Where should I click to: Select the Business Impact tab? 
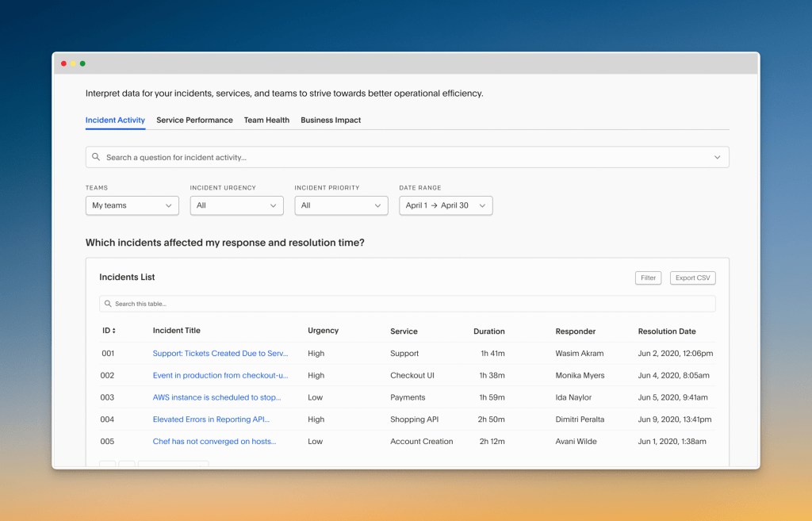pyautogui.click(x=331, y=120)
